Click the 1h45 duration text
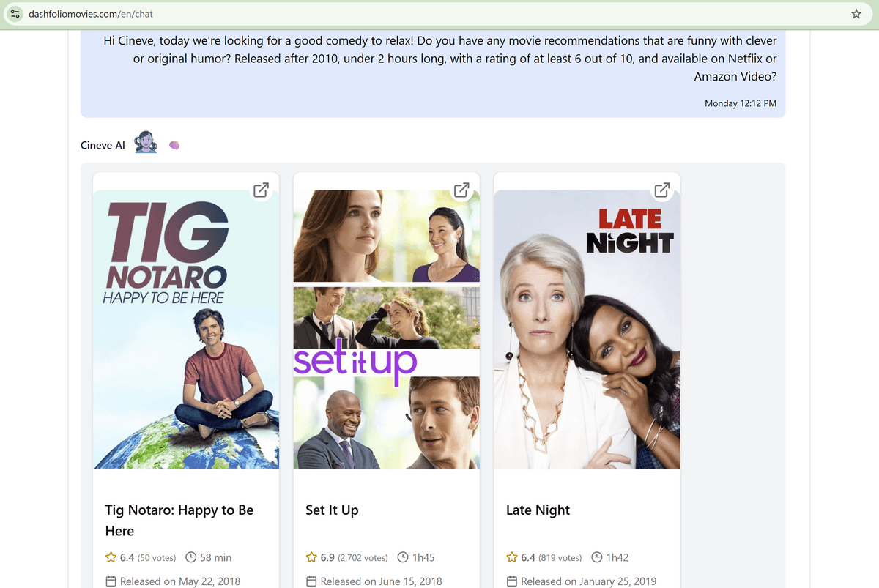The image size is (879, 588). coord(423,557)
